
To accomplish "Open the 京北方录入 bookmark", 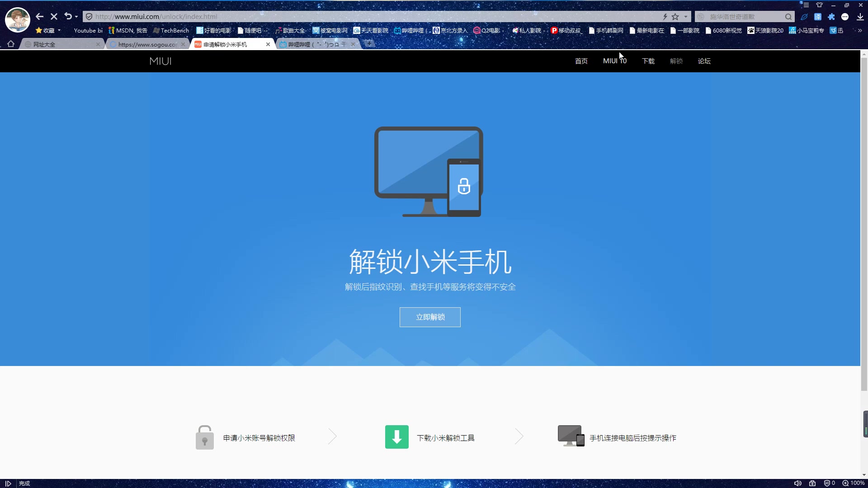I will click(x=450, y=30).
